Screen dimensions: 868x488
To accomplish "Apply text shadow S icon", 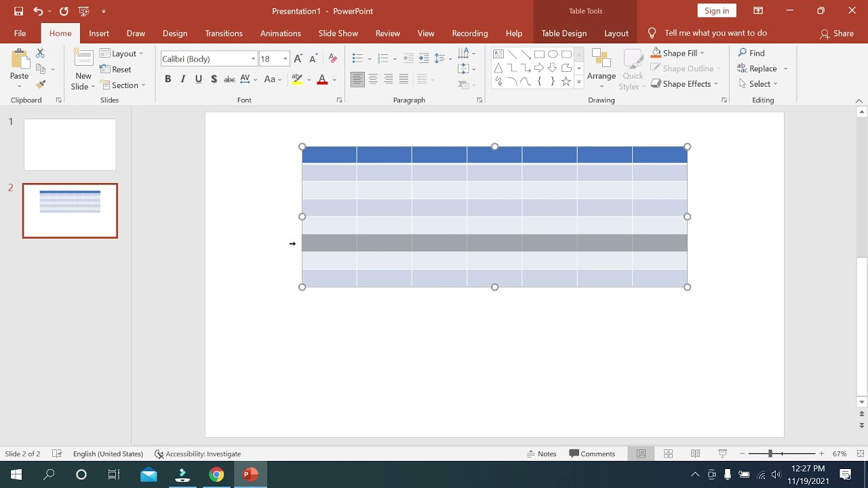I will click(x=214, y=79).
